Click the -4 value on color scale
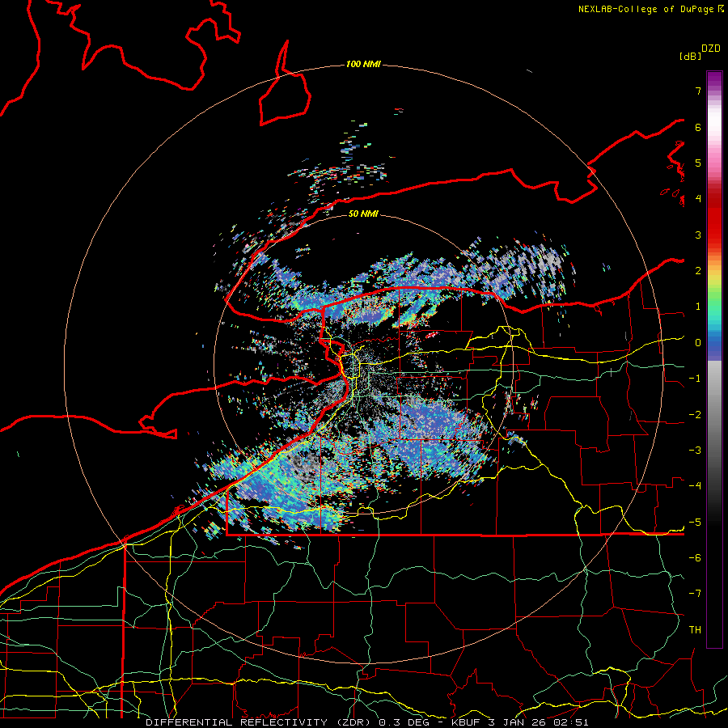 695,486
